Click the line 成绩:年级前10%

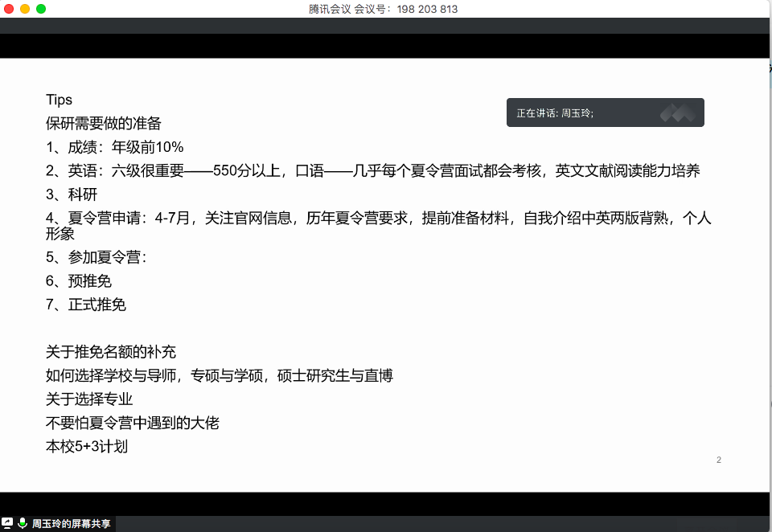point(115,147)
